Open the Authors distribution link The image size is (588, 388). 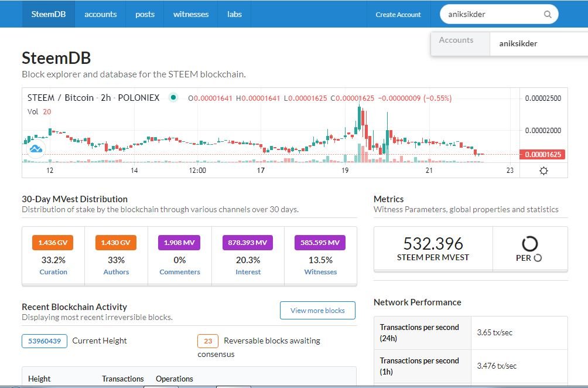(116, 272)
